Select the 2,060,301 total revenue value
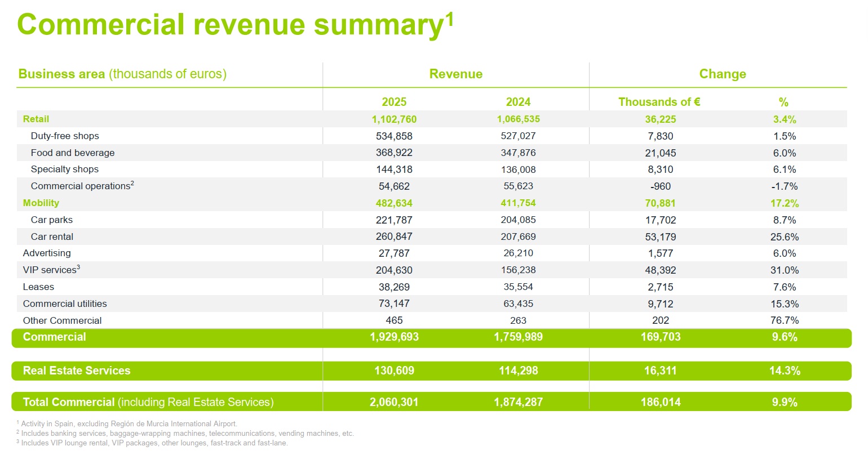Viewport: 868px width, 455px height. pyautogui.click(x=394, y=402)
